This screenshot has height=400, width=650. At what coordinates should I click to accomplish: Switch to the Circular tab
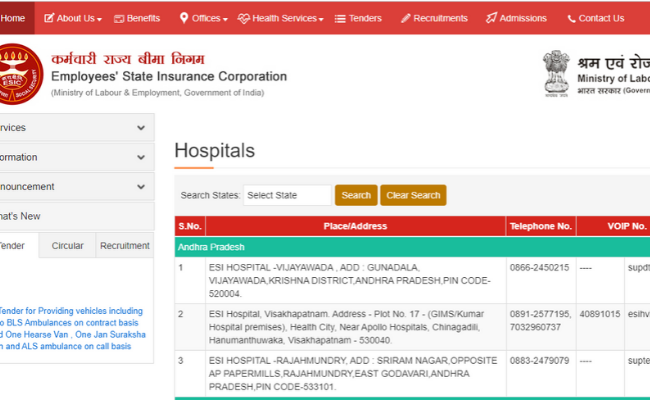tap(67, 245)
